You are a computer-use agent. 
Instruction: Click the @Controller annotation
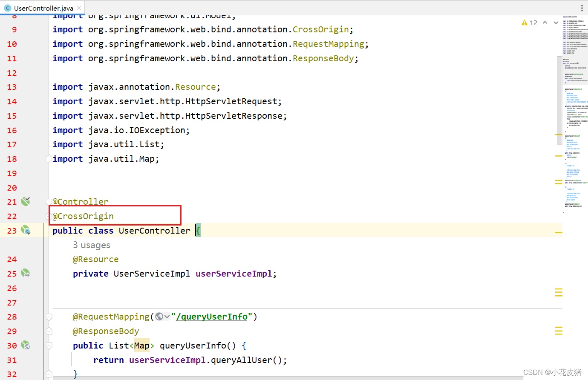pos(81,202)
